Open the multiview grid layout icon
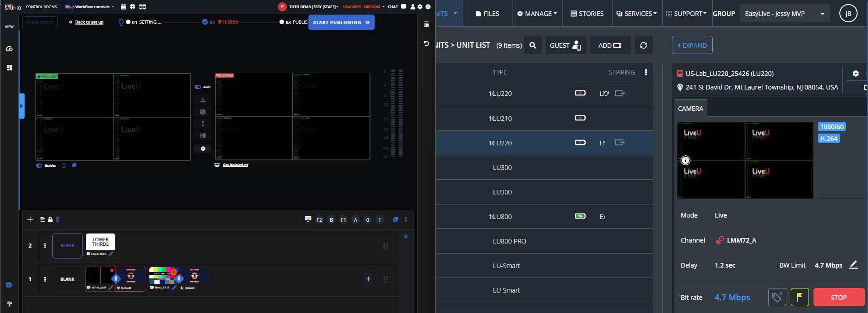 [x=143, y=7]
